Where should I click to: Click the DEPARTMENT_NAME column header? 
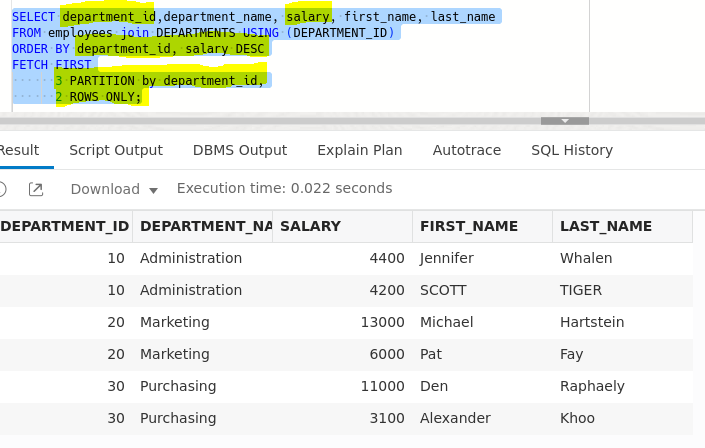206,226
